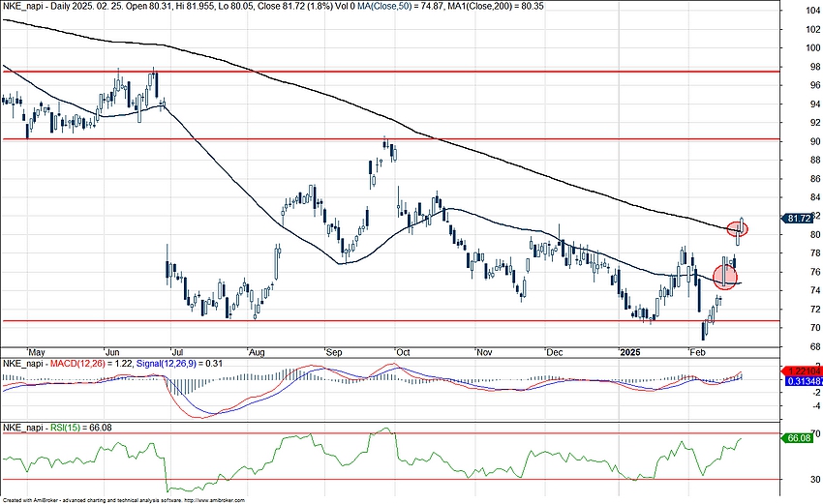
Task: Click the Aug label on time axis
Action: coord(257,352)
